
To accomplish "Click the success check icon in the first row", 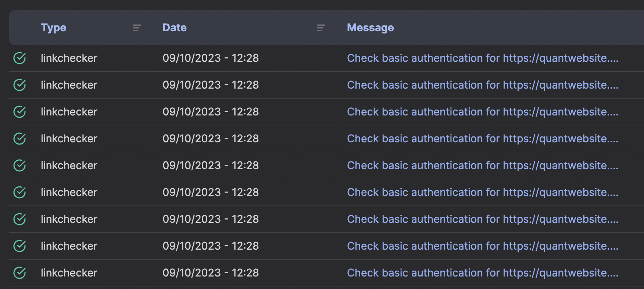I will point(19,58).
